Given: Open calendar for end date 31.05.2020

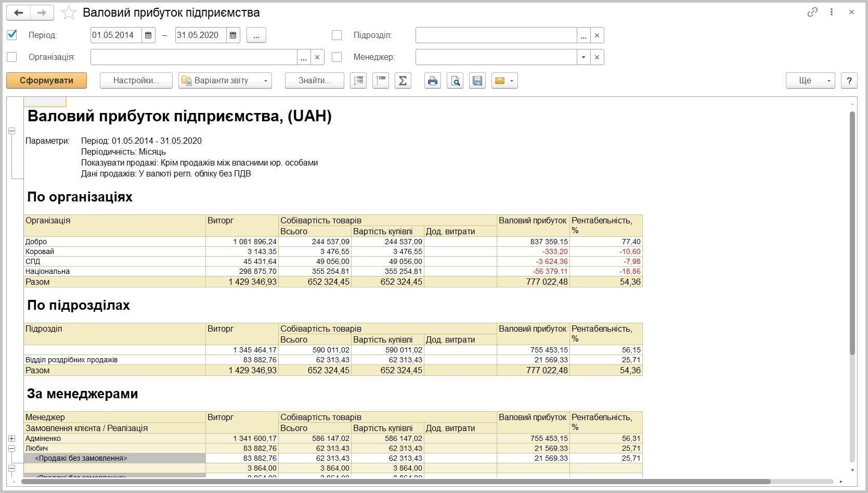Looking at the screenshot, I should (x=233, y=35).
